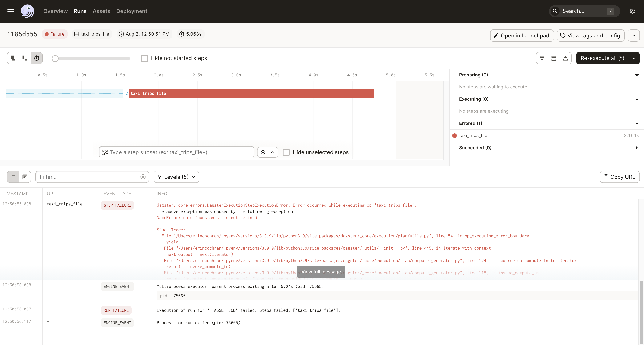Click the red Failure status badge
Viewport: 644px width, 345px height.
(x=55, y=34)
